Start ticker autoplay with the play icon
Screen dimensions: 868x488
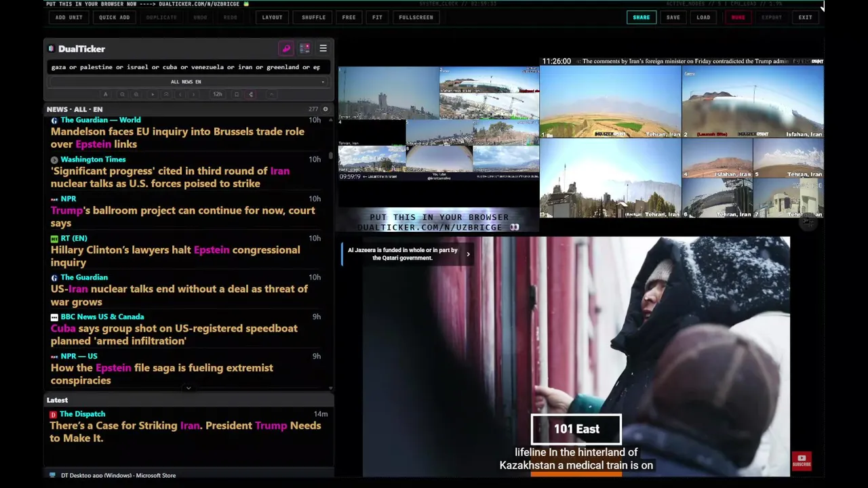[153, 94]
